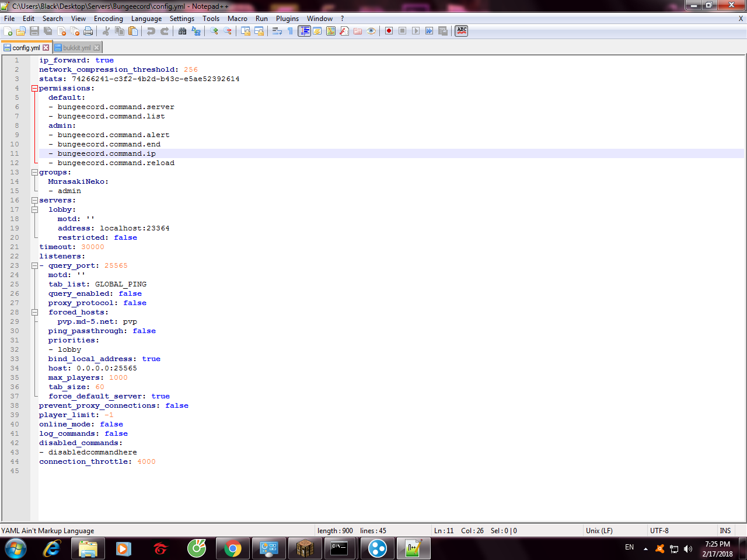
Task: Click the INS typing mode in status bar
Action: point(725,531)
